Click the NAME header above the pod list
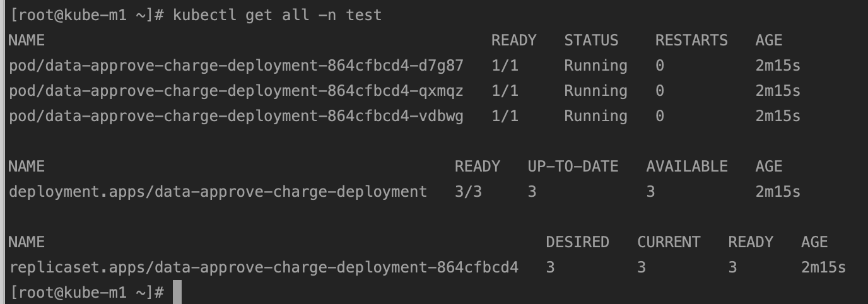The image size is (868, 304). (x=26, y=40)
